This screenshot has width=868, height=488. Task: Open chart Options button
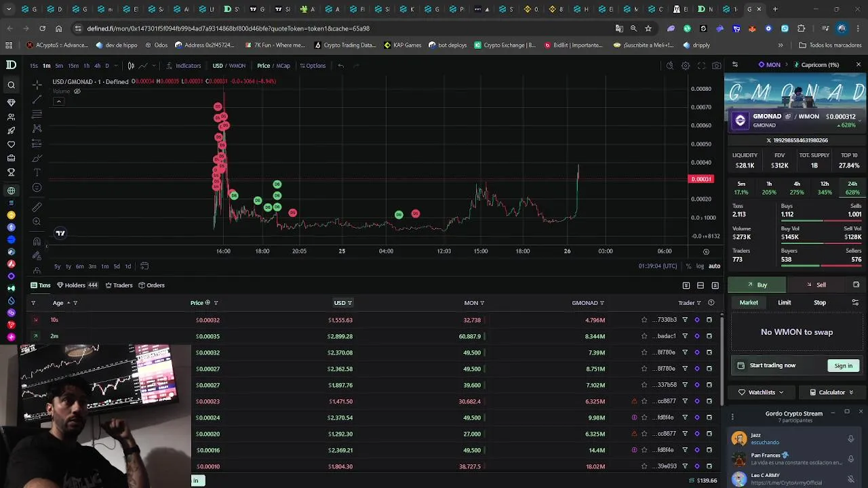pyautogui.click(x=312, y=66)
